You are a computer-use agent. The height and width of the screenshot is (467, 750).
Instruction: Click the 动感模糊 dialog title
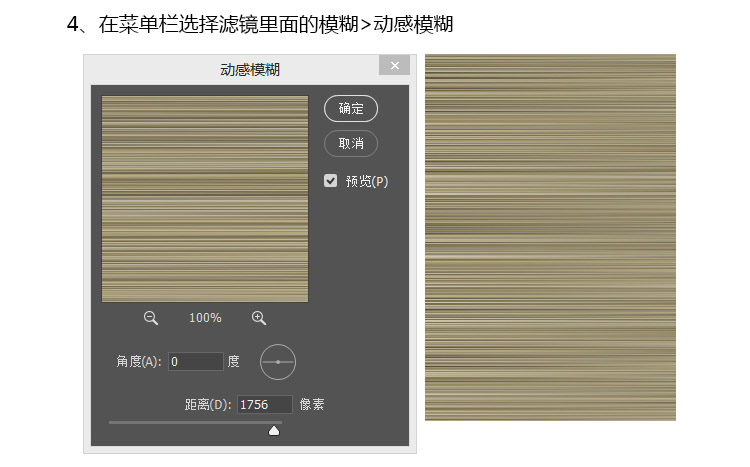click(250, 70)
